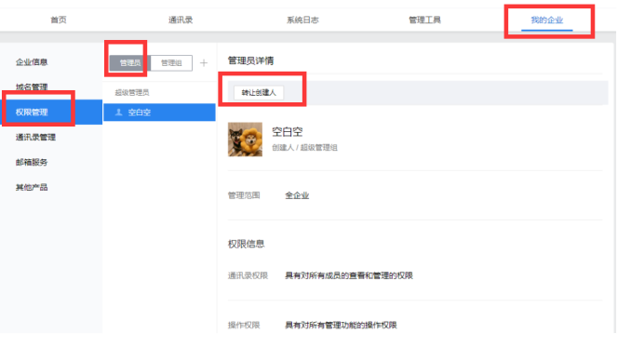Viewport: 644px width, 360px height.
Task: Go to the 管理工具 tab
Action: 424,20
